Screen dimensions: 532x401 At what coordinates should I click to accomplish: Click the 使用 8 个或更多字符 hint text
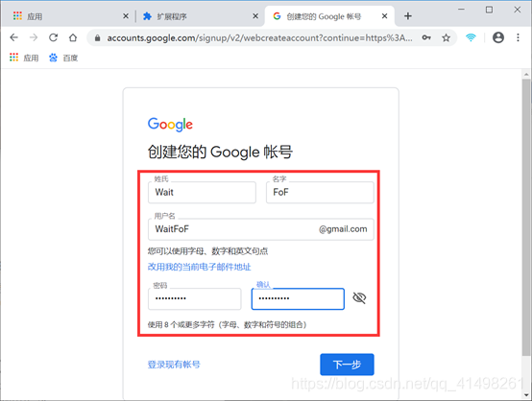tap(227, 324)
